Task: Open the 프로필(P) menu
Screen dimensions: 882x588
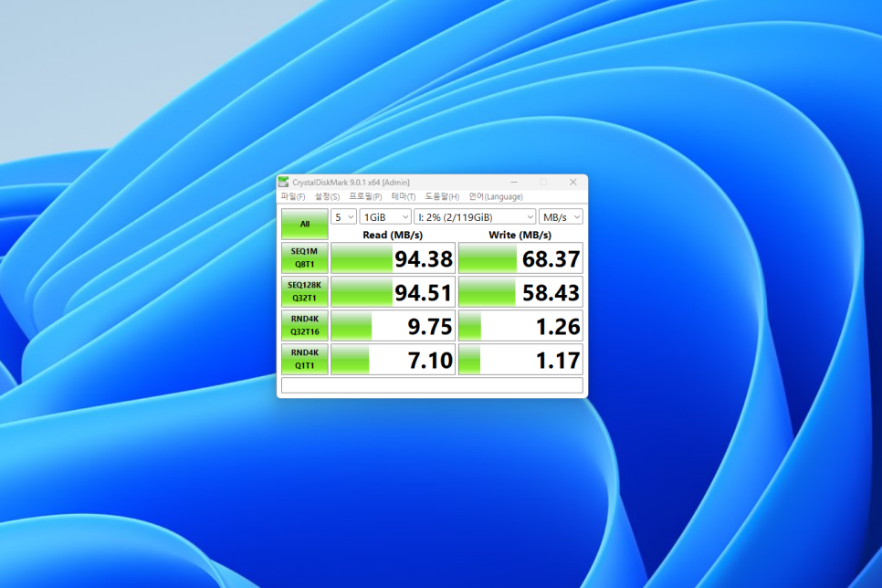Action: point(365,196)
